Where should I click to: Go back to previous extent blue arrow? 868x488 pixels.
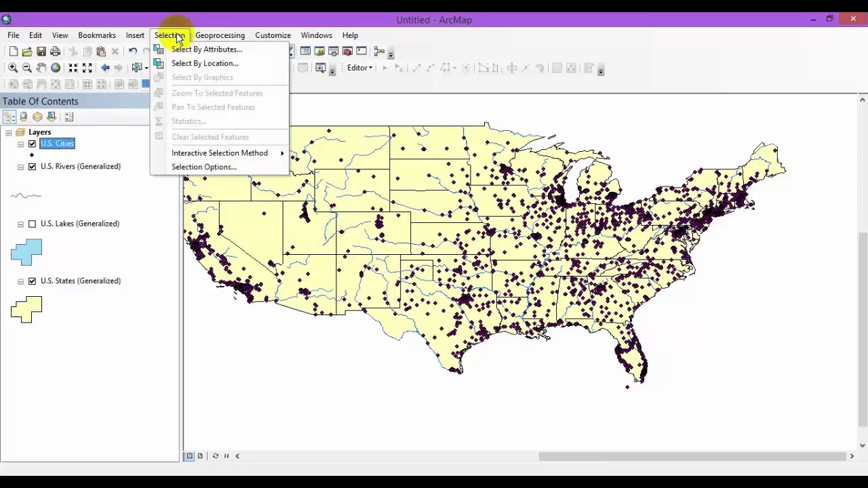[x=105, y=68]
